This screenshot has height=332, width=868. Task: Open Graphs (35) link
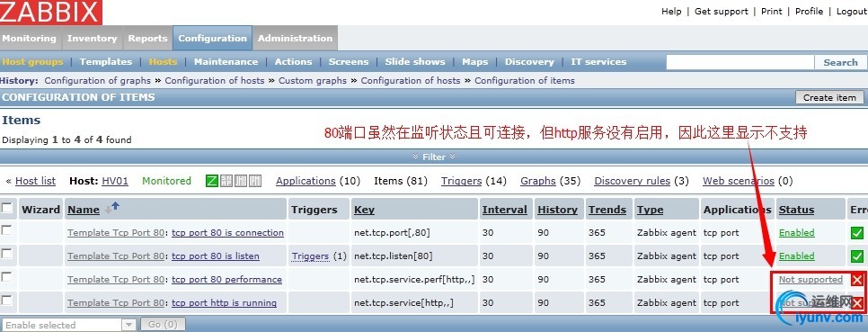pyautogui.click(x=538, y=181)
